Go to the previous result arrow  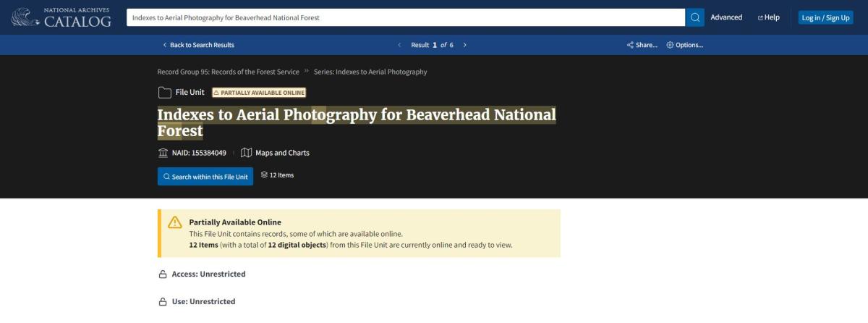pyautogui.click(x=399, y=45)
